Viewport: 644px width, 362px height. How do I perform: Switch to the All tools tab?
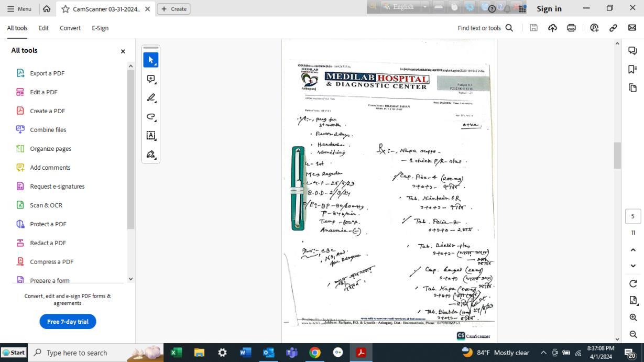pyautogui.click(x=17, y=28)
